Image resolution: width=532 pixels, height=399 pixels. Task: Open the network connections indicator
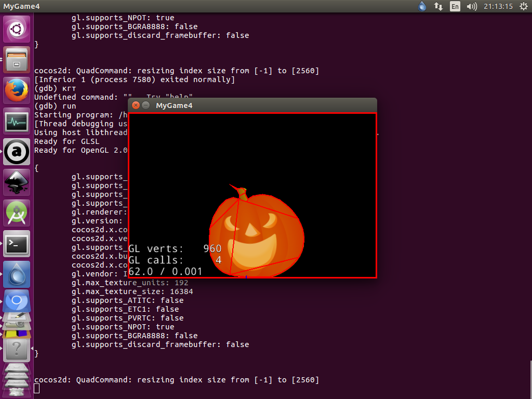click(x=438, y=6)
